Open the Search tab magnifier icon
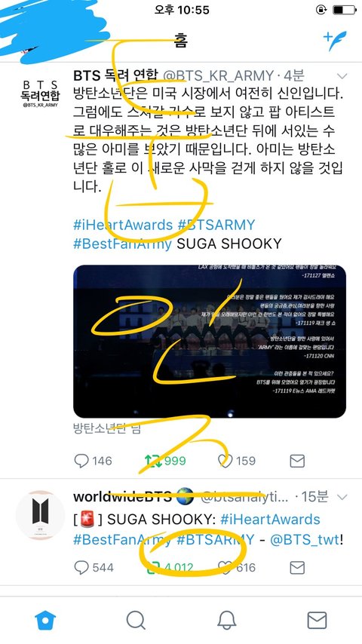Viewport: 362px width, 644px height. tap(136, 620)
